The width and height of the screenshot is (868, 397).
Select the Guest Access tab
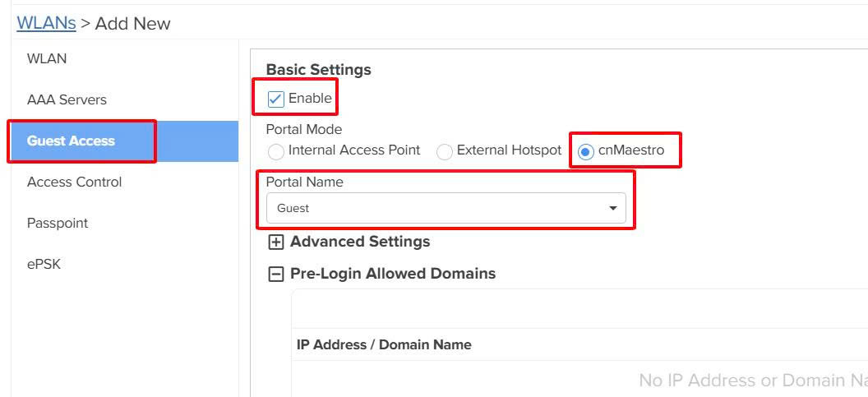point(71,141)
